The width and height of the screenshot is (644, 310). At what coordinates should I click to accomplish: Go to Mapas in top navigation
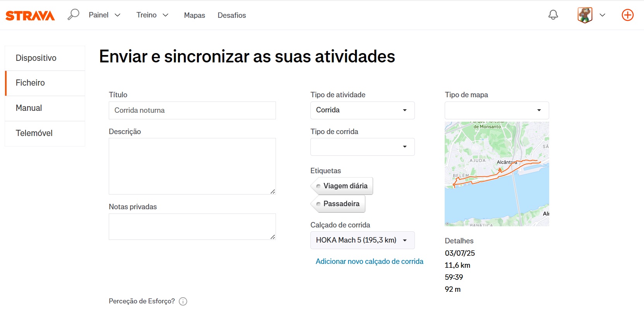tap(194, 15)
